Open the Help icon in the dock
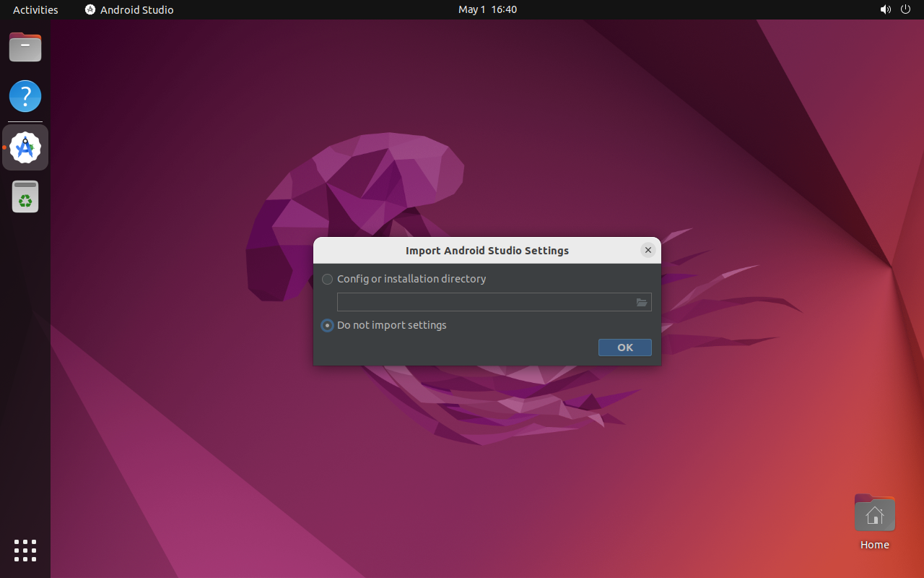This screenshot has width=924, height=578. tap(25, 96)
